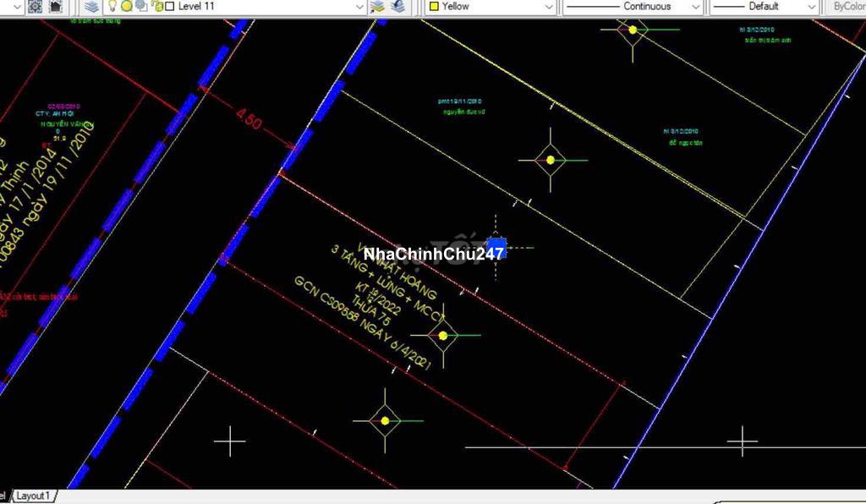Click the Level 11 layer color box
This screenshot has height=504, width=866.
click(169, 6)
